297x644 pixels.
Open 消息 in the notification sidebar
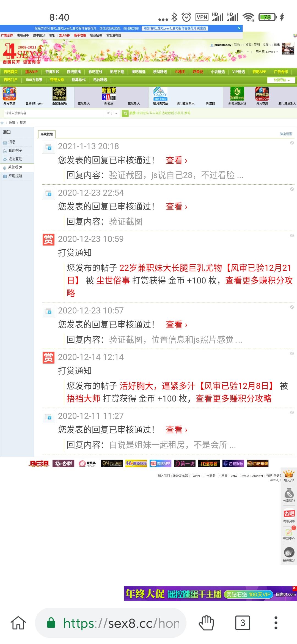(x=12, y=142)
